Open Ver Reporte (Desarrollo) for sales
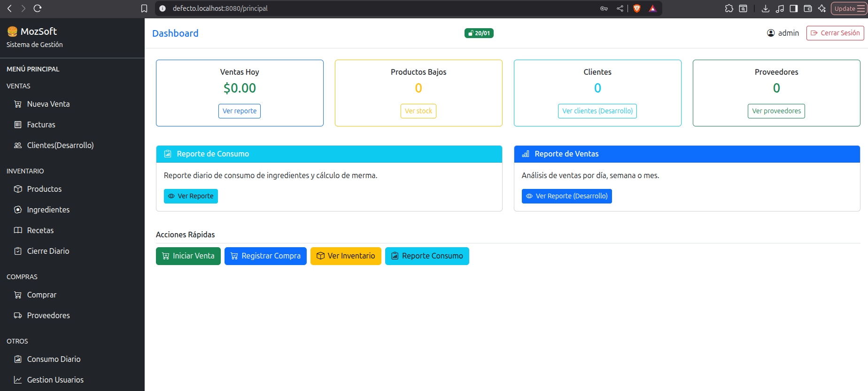The image size is (868, 391). point(566,196)
